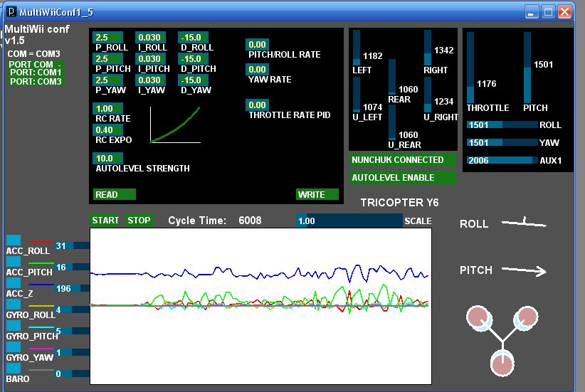This screenshot has width=585, height=392.
Task: Click the YAW RATE value field
Action: pyautogui.click(x=257, y=70)
